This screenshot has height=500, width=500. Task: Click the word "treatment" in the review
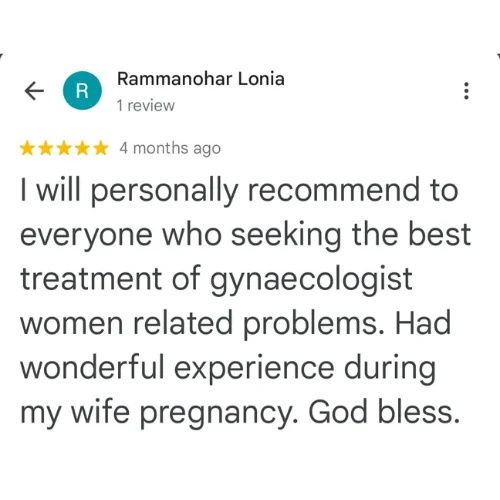point(91,279)
